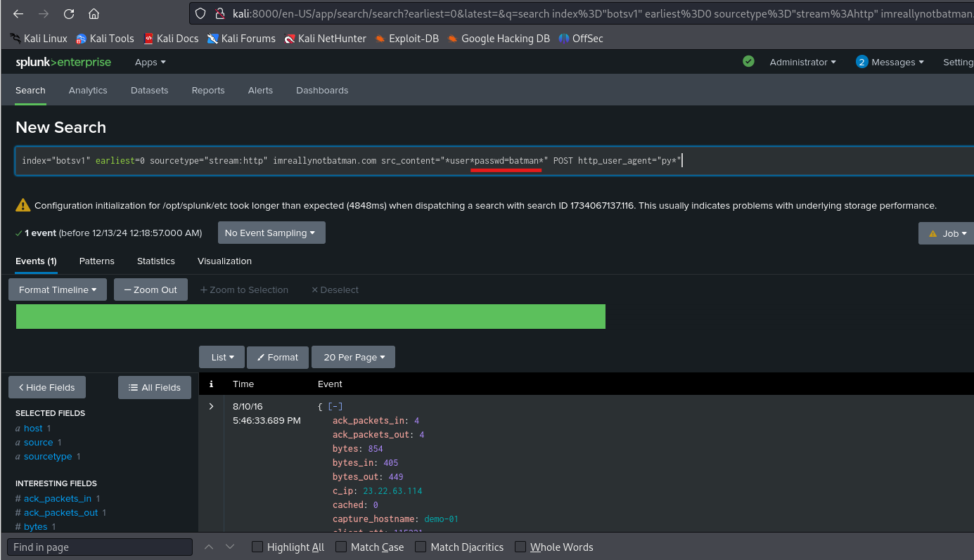Open the Kali Linux bookmark

click(x=39, y=39)
